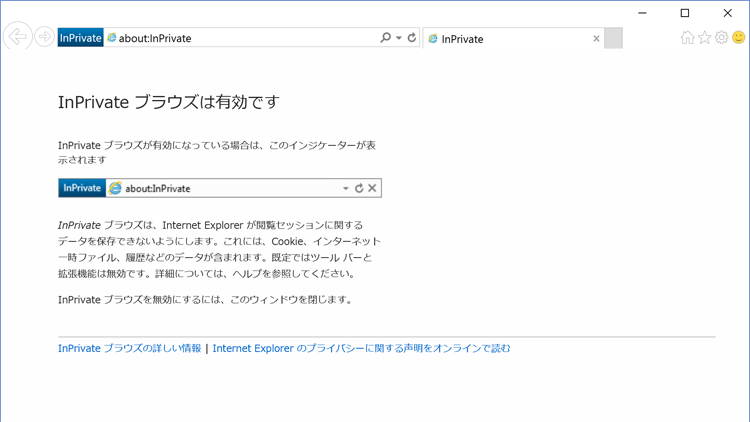
Task: Open the Favorites star icon
Action: click(x=705, y=37)
